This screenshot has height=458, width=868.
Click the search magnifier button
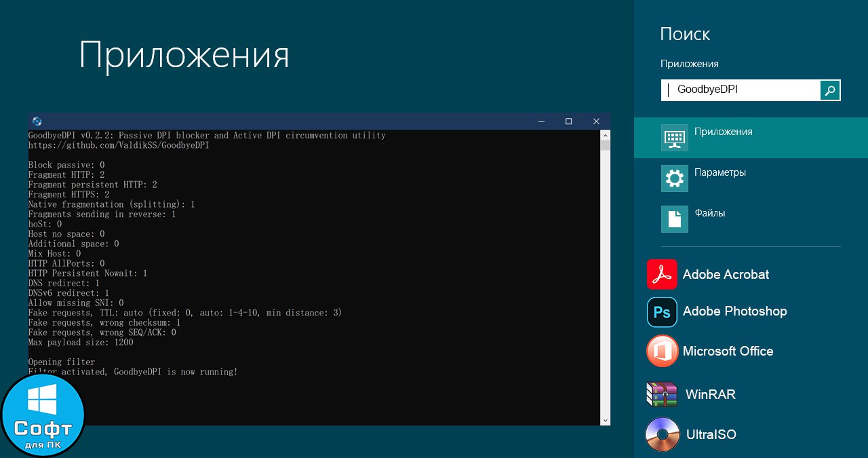coord(830,90)
